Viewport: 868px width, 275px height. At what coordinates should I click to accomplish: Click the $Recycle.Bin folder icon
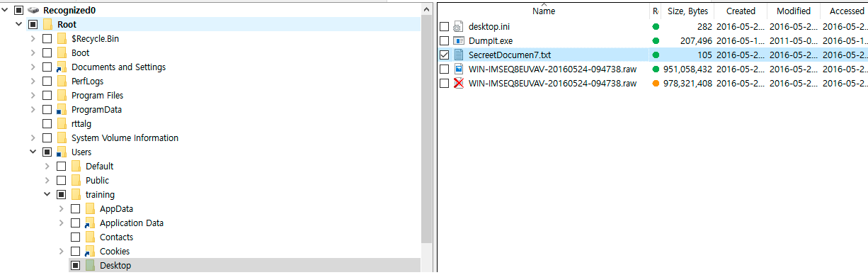tap(62, 39)
